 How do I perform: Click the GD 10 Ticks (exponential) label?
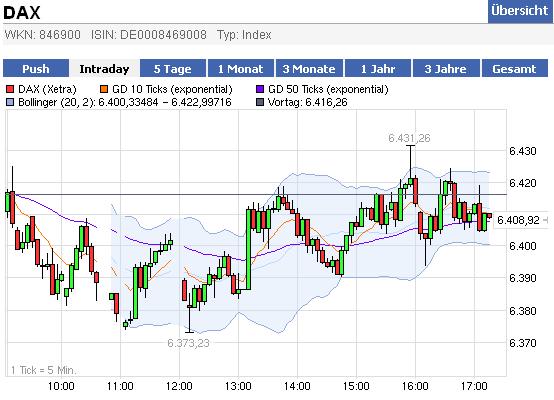tap(172, 89)
